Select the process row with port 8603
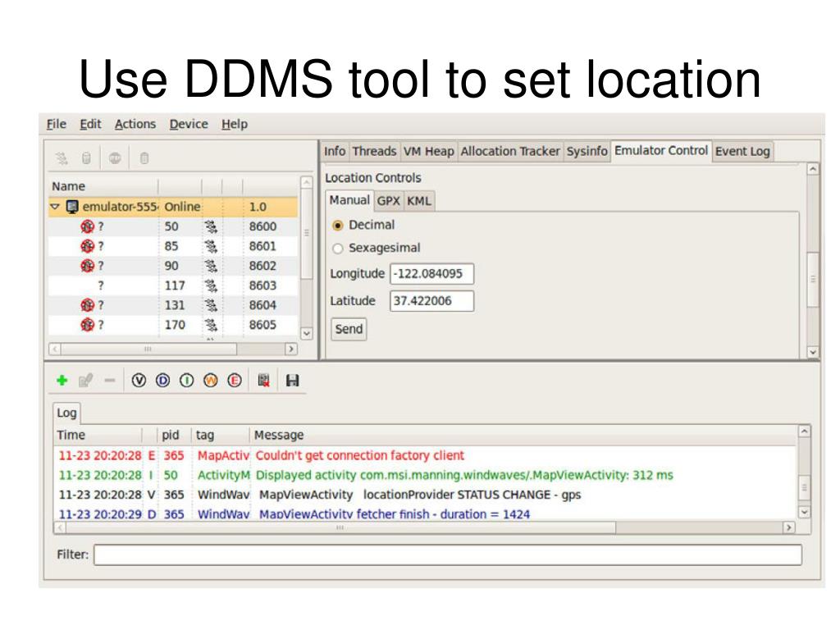 pyautogui.click(x=176, y=285)
